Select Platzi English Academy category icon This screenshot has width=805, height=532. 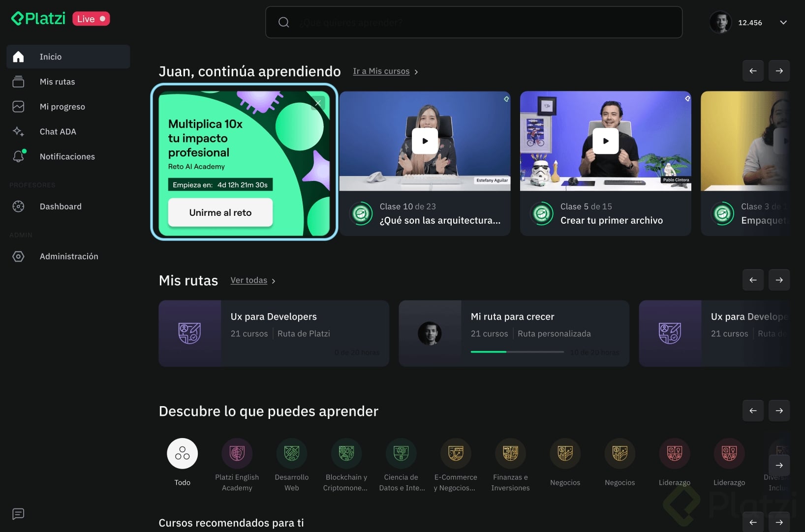[x=237, y=453]
